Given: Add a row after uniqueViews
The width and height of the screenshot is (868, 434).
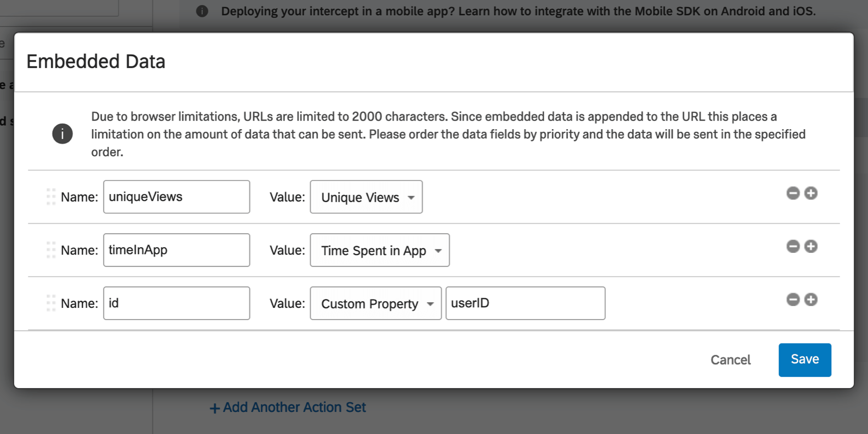Looking at the screenshot, I should pyautogui.click(x=811, y=193).
